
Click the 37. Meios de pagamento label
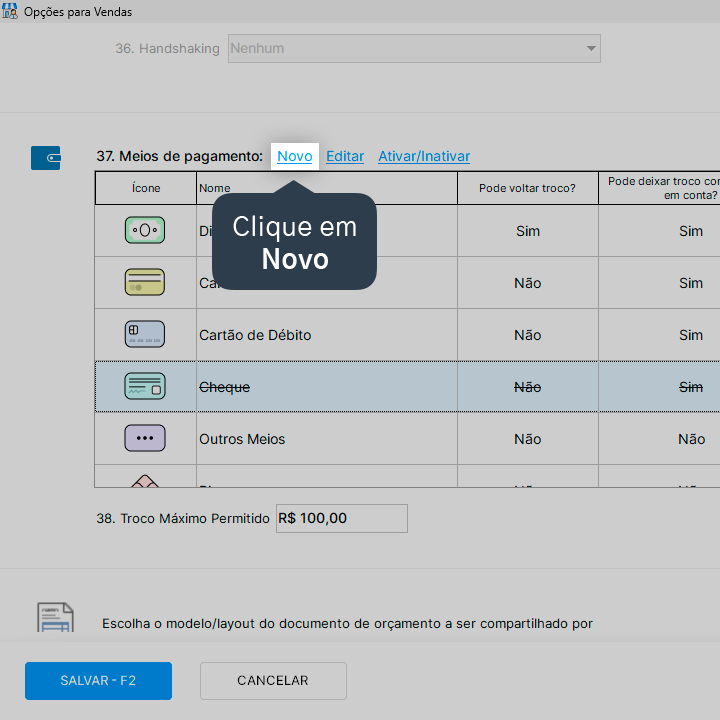point(180,156)
